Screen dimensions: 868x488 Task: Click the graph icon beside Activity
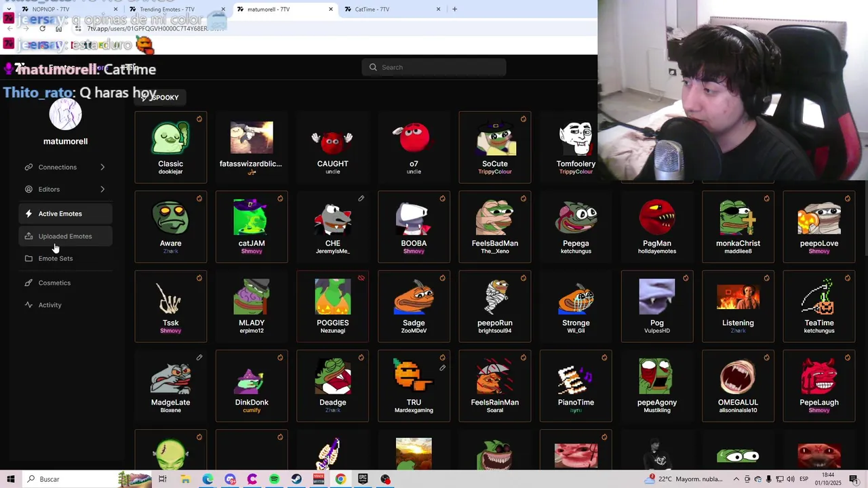coord(28,305)
